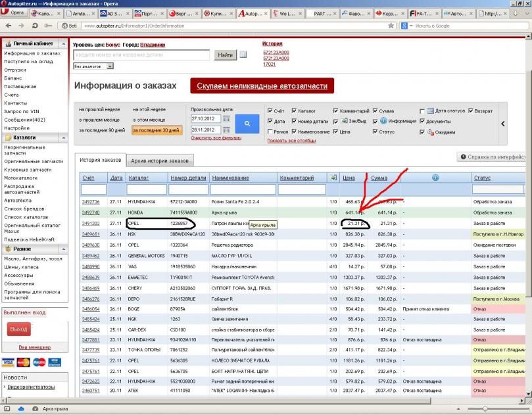Screen dimensions: 532x415
Task: Click the Google search engine icon
Action: pos(404,26)
